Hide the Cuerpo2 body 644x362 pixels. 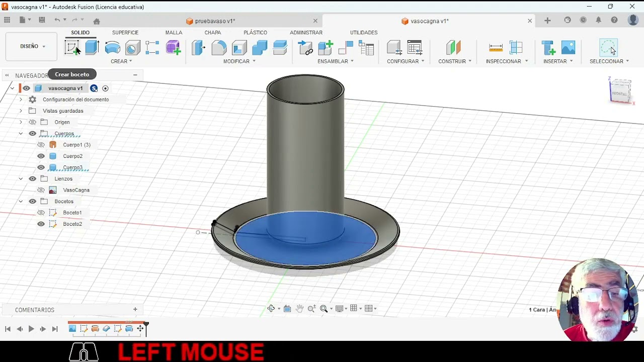click(x=41, y=156)
